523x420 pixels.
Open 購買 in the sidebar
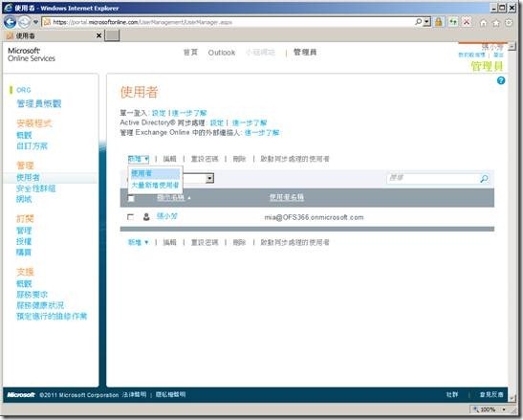(x=24, y=252)
